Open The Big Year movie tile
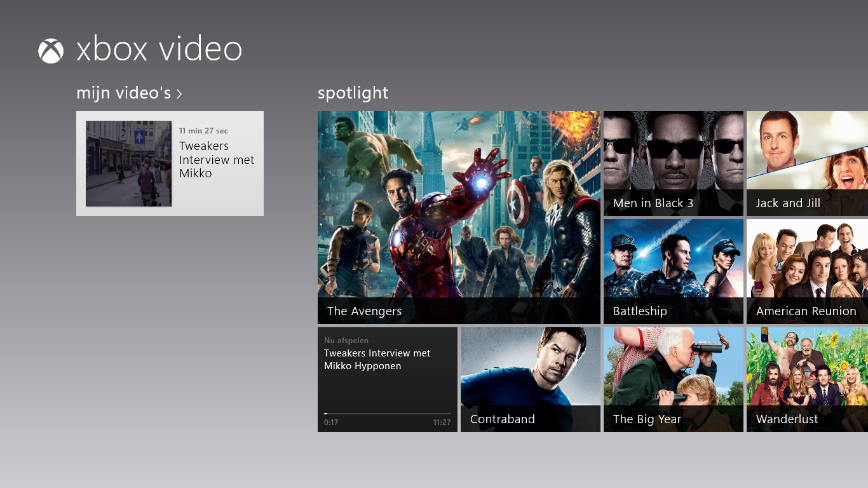The height and width of the screenshot is (488, 868). (674, 379)
